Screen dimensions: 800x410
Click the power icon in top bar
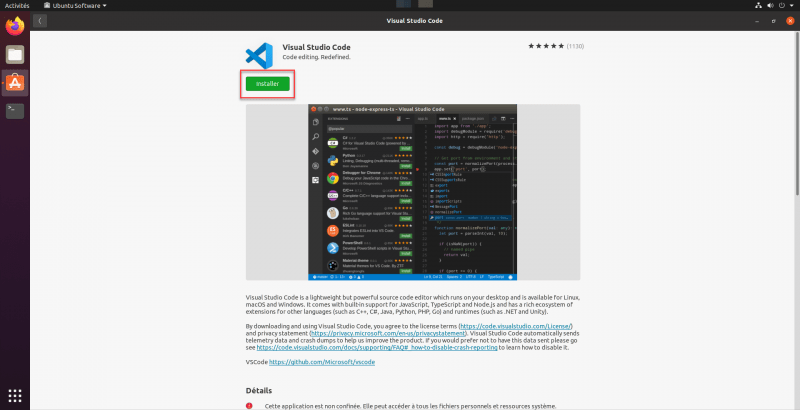coord(783,6)
